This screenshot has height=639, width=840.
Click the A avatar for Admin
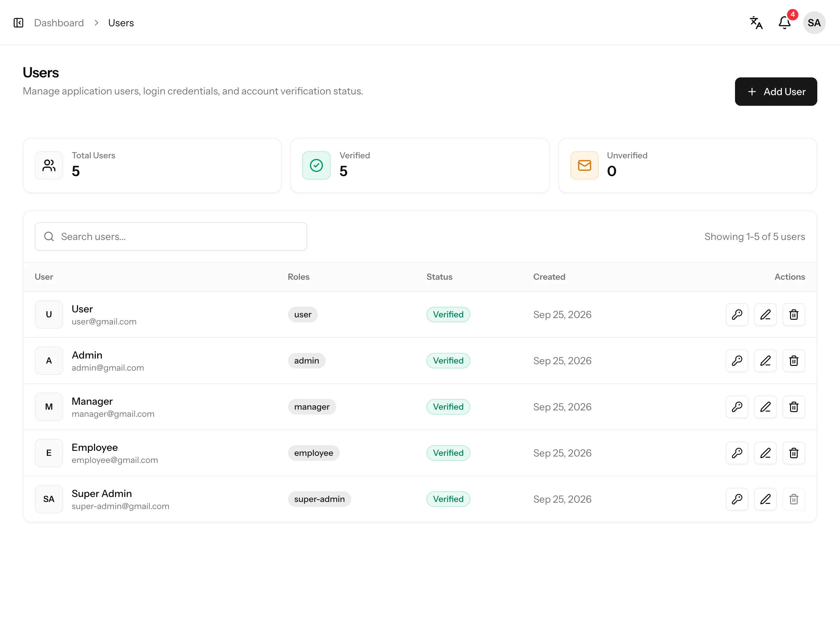(49, 361)
